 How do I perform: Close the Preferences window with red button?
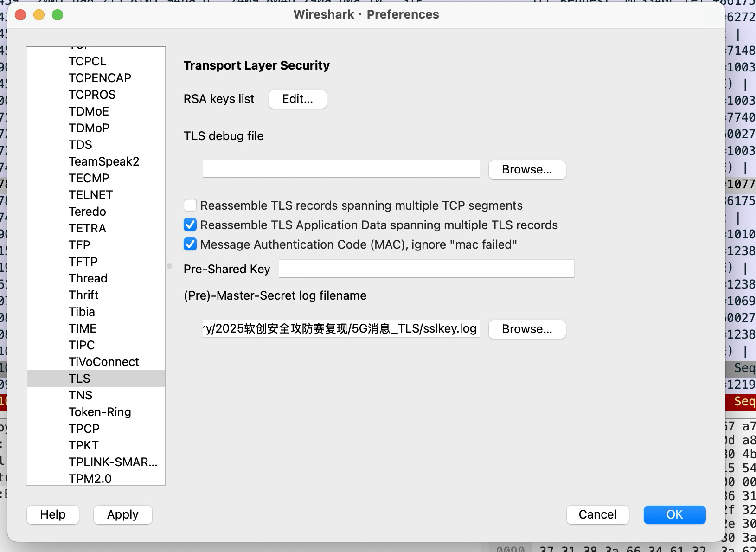coord(20,15)
